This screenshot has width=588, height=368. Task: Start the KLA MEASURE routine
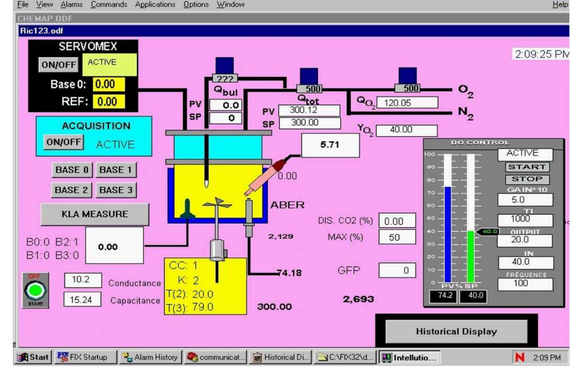tap(95, 214)
